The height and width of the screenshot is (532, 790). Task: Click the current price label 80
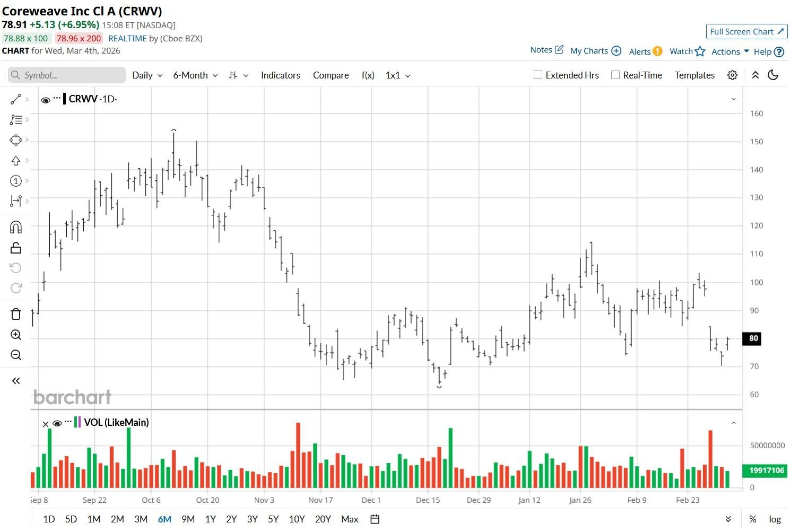752,338
